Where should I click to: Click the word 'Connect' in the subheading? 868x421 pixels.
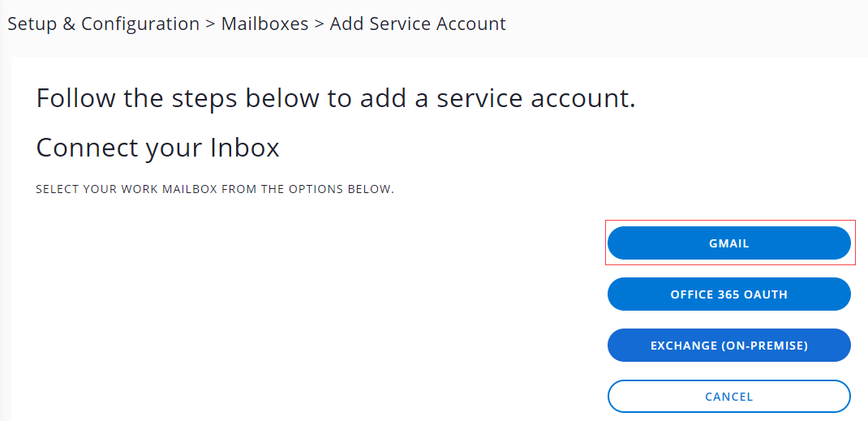click(x=82, y=148)
